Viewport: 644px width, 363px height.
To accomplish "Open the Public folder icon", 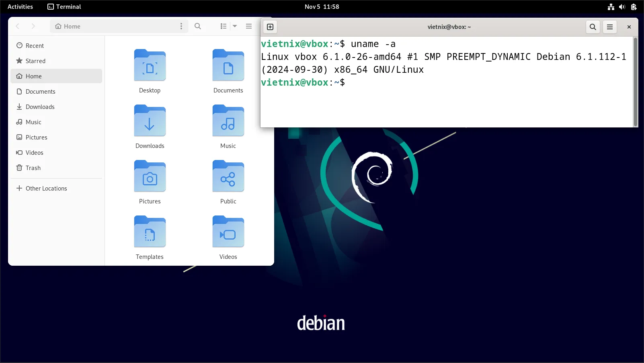I will [x=228, y=176].
